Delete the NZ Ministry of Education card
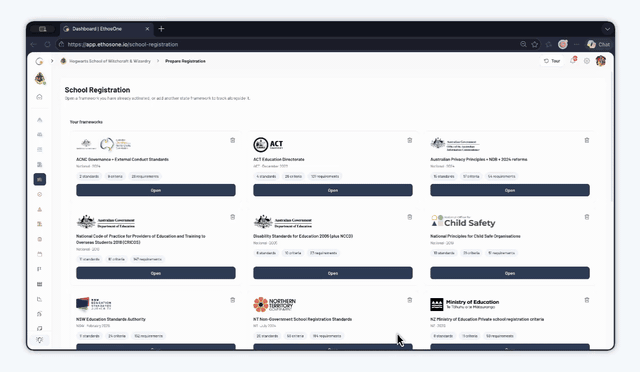Image resolution: width=640 pixels, height=372 pixels. [x=587, y=300]
